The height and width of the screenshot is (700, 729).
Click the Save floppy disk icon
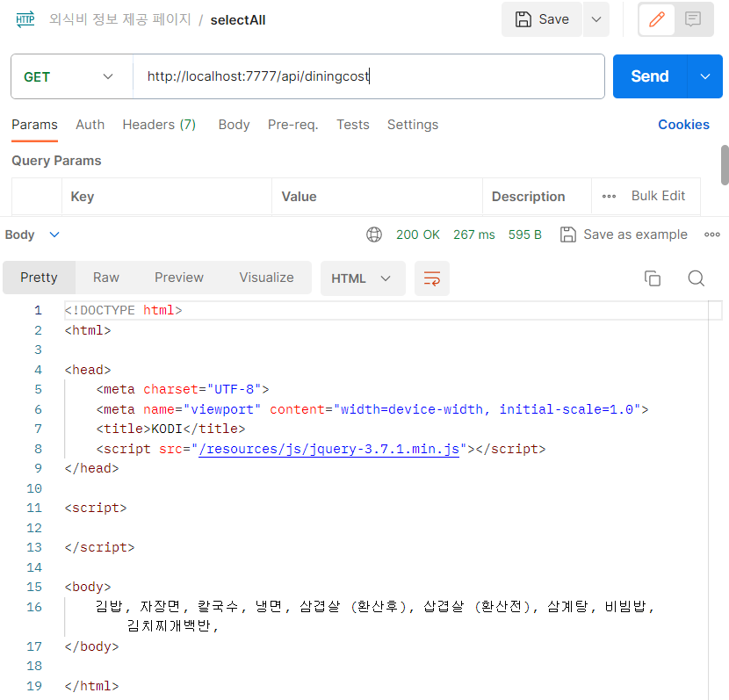pos(523,19)
